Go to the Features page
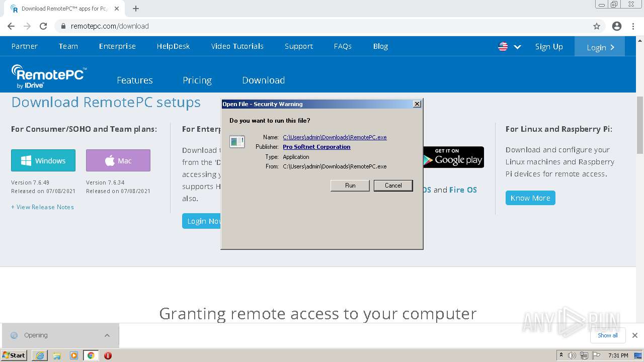Screen dimensions: 644x362 point(135,80)
